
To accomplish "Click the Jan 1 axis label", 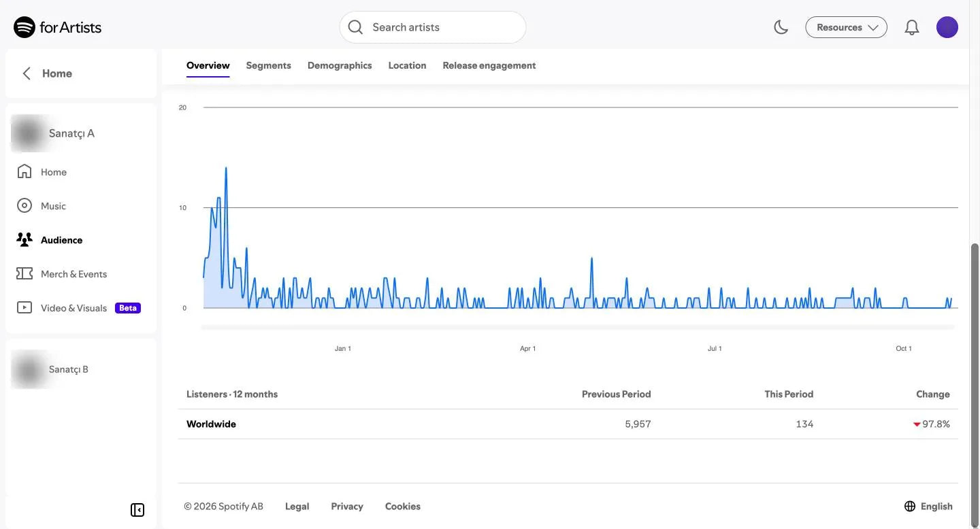I will click(x=343, y=348).
